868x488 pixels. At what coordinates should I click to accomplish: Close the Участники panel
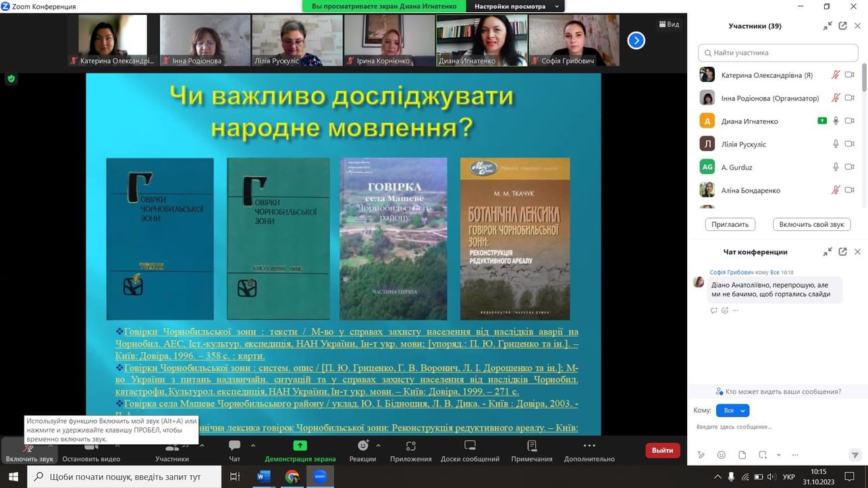click(x=858, y=26)
